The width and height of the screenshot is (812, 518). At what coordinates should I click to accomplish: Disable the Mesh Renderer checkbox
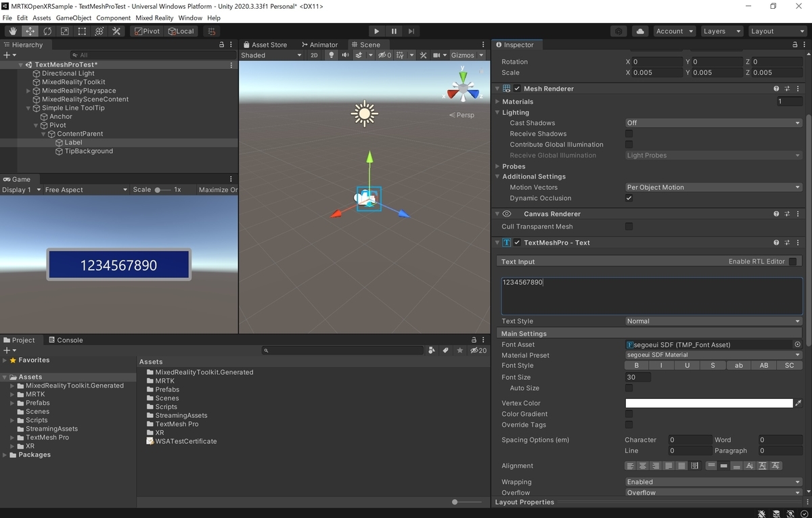518,89
